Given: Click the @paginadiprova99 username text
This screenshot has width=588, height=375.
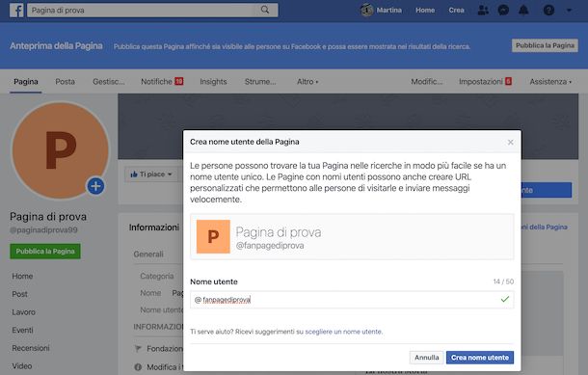Looking at the screenshot, I should [x=44, y=229].
